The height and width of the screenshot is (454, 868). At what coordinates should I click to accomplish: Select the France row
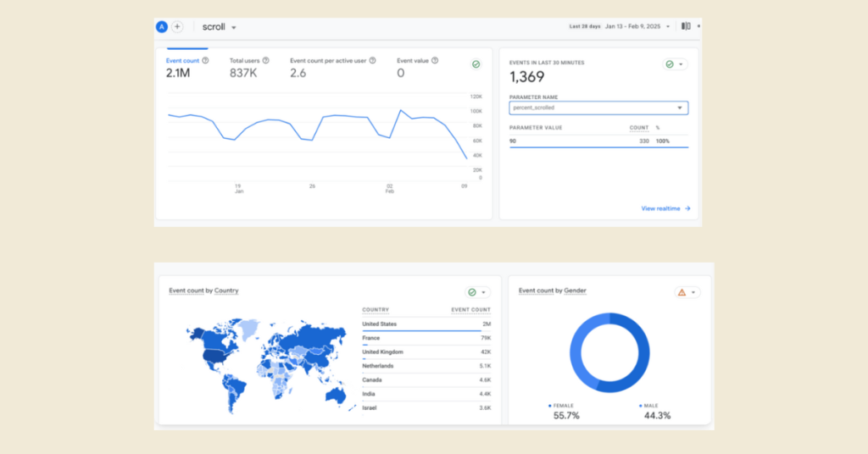tap(426, 338)
